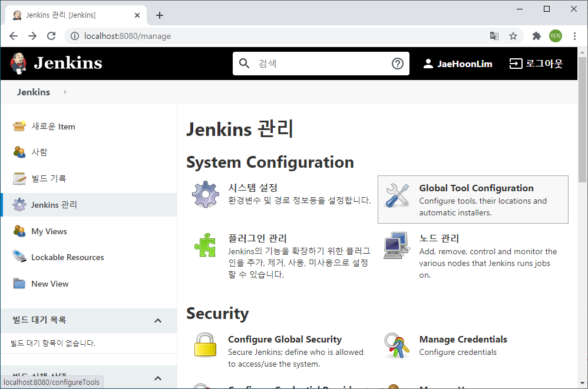Expand the Jenkins breadcrumb dropdown arrow
This screenshot has height=389, width=588.
point(65,92)
